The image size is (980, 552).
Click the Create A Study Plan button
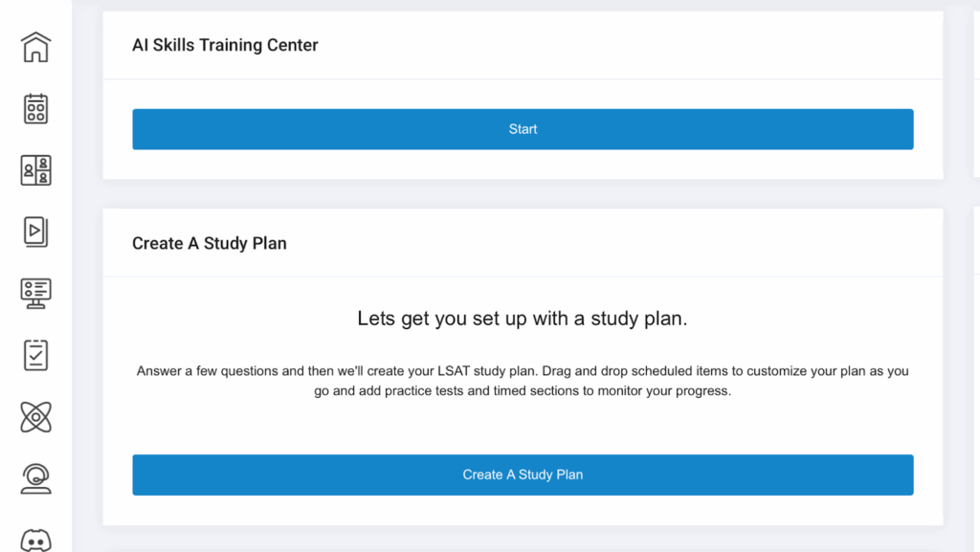point(523,475)
